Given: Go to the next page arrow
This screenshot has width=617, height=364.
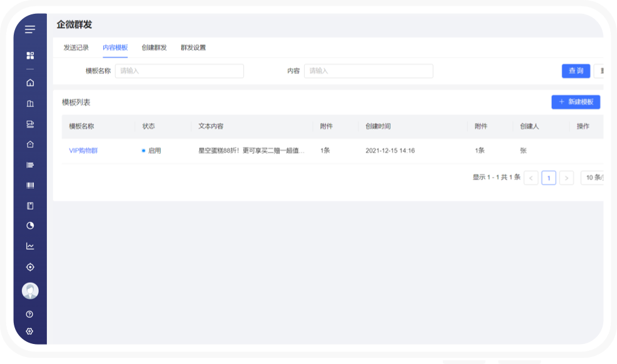Looking at the screenshot, I should [566, 178].
